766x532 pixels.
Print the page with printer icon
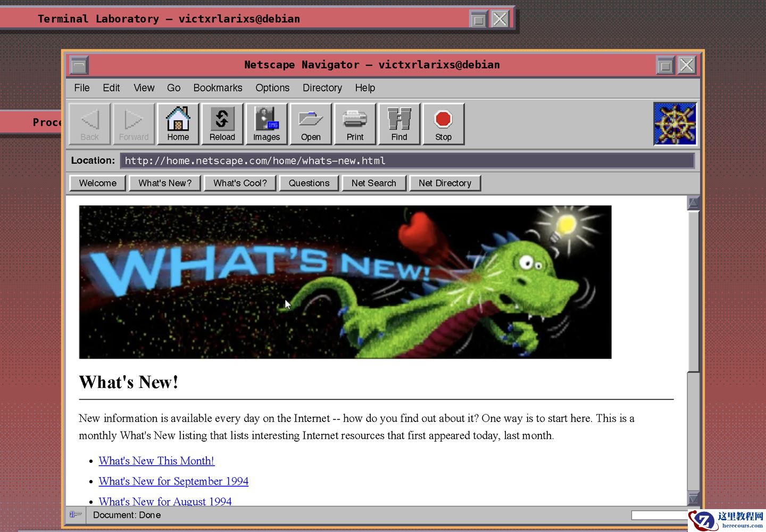click(355, 124)
